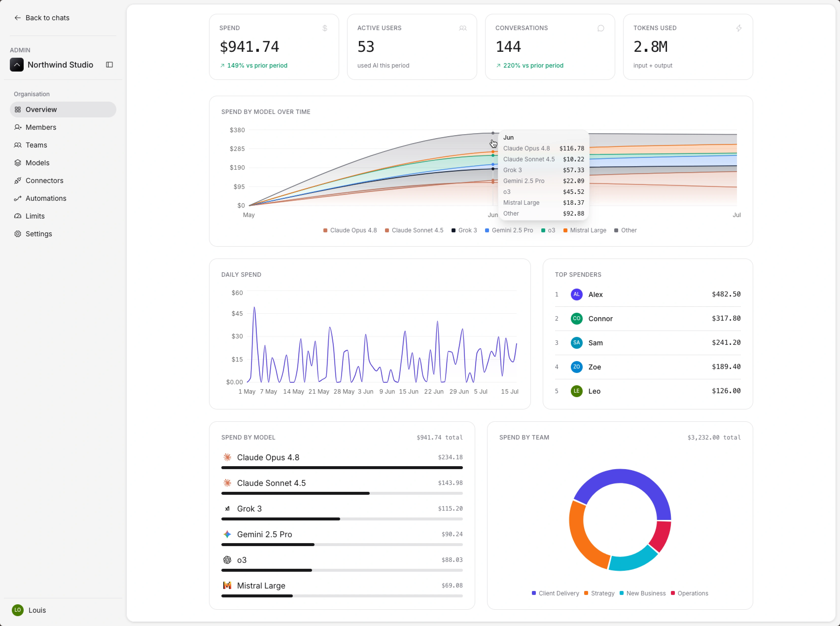Click the Claude Sonnet 4.5 model icon
This screenshot has width=840, height=626.
[227, 483]
